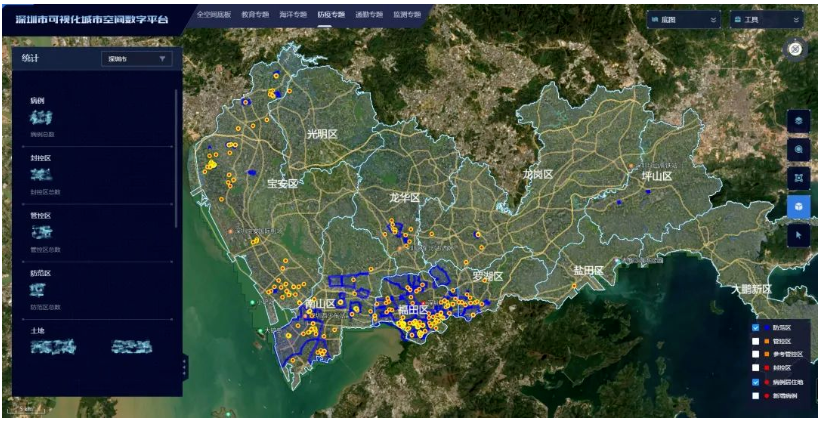This screenshot has width=819, height=422.
Task: Click the 光明区 district label on the map
Action: [x=322, y=134]
